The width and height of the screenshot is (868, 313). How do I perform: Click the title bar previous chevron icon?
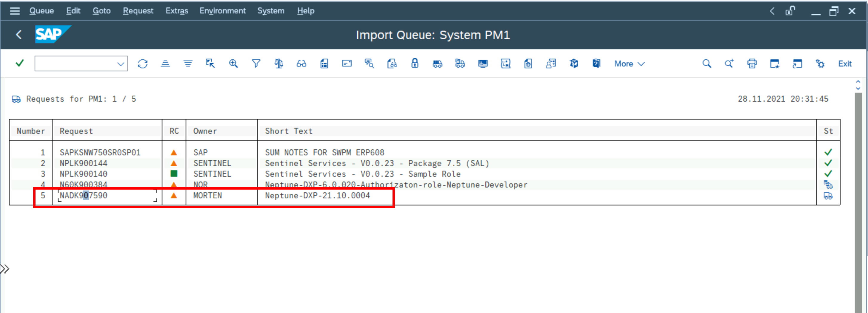coord(772,11)
